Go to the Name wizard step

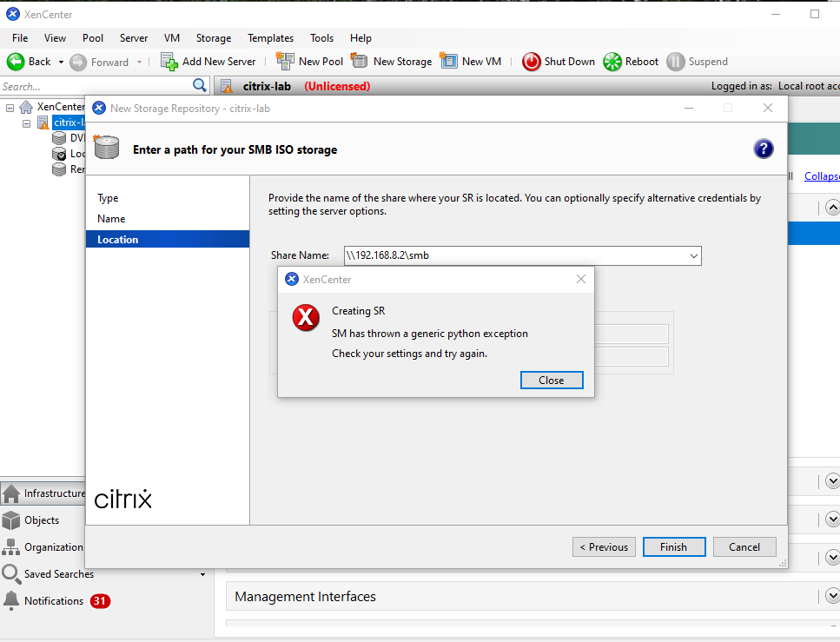pyautogui.click(x=111, y=219)
